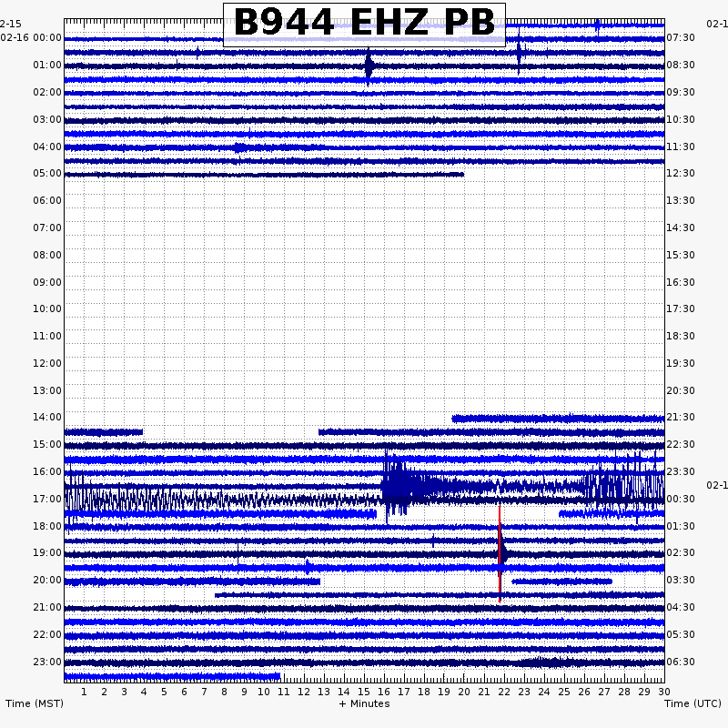The image size is (728, 728).
Task: Click the 16:00 MST row label
Action: click(x=47, y=471)
